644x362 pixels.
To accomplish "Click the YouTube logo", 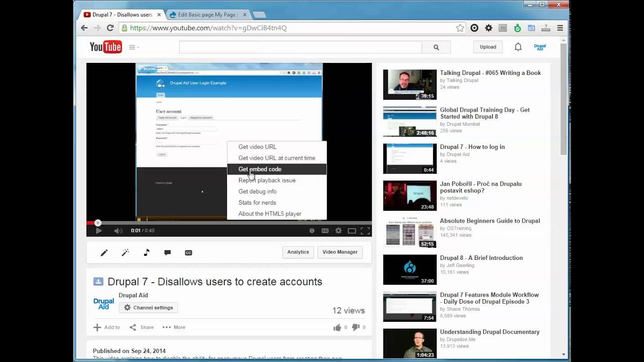I will point(106,47).
